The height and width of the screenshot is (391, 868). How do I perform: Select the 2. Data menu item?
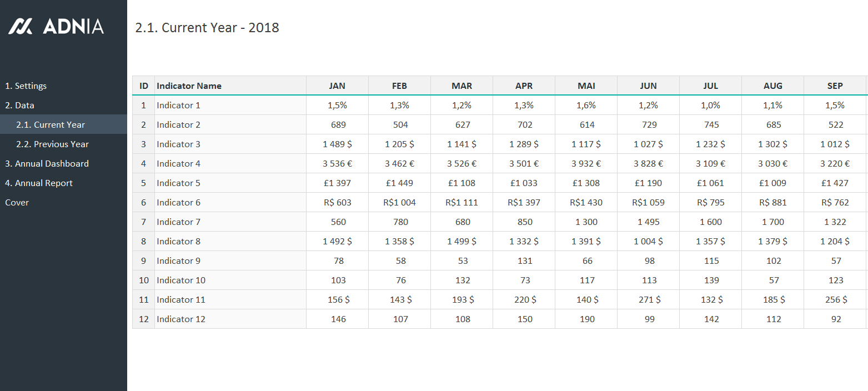[x=20, y=106]
